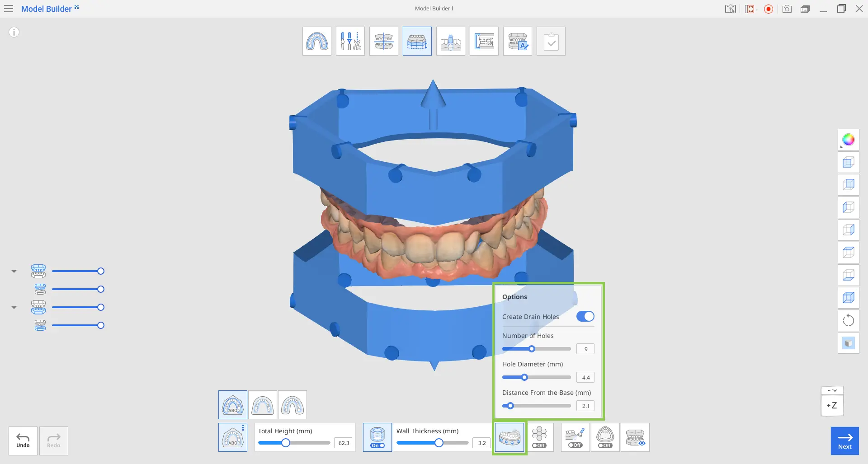Click the Number of Holes slider handle
This screenshot has height=464, width=868.
532,349
